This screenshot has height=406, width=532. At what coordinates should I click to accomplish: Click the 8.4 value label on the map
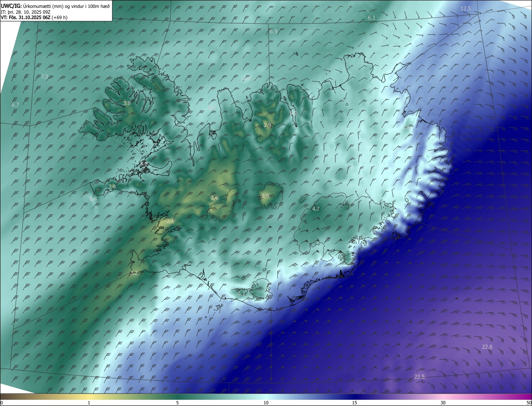93,199
